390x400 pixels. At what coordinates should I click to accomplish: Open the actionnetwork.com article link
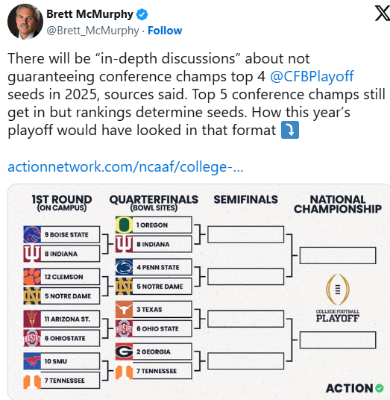(x=125, y=166)
